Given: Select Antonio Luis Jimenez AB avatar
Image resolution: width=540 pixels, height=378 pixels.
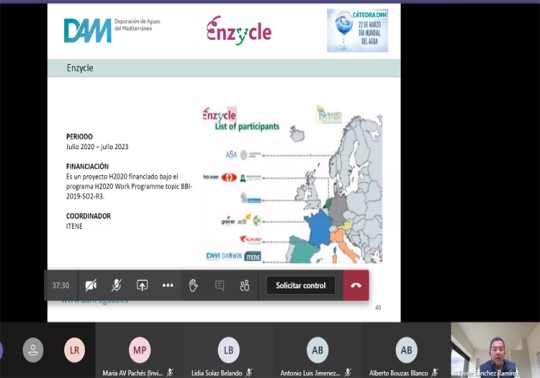Looking at the screenshot, I should [318, 350].
